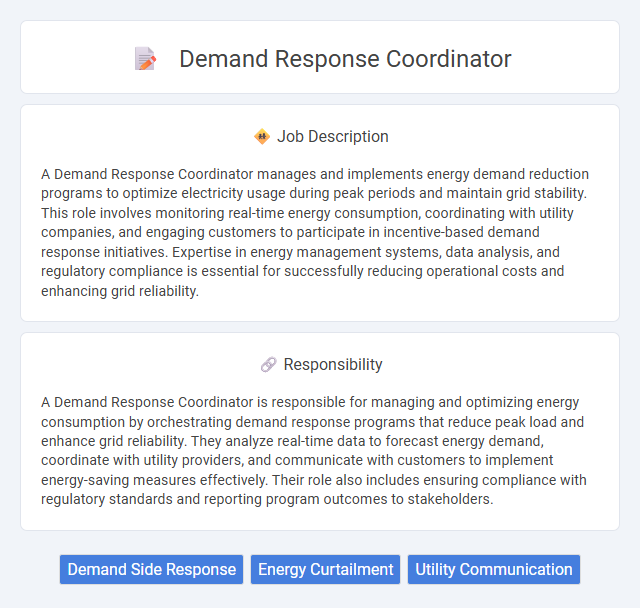The height and width of the screenshot is (608, 640).
Task: Click the orange diamond Job Description icon
Action: pos(262,136)
